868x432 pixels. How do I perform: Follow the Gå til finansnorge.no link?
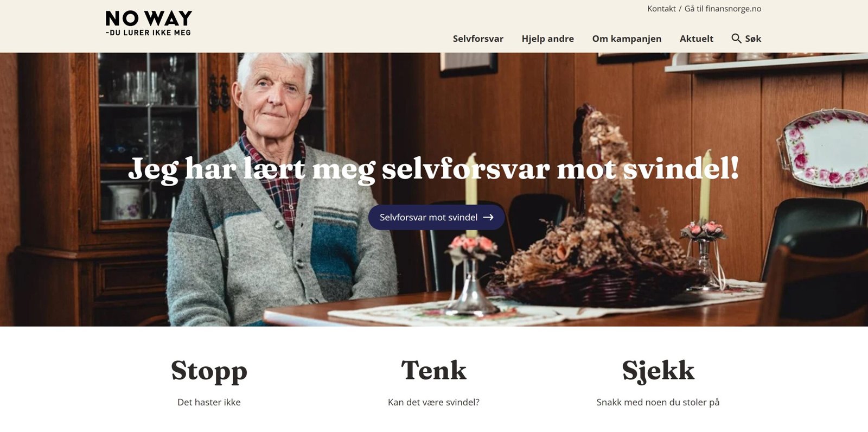(x=723, y=9)
